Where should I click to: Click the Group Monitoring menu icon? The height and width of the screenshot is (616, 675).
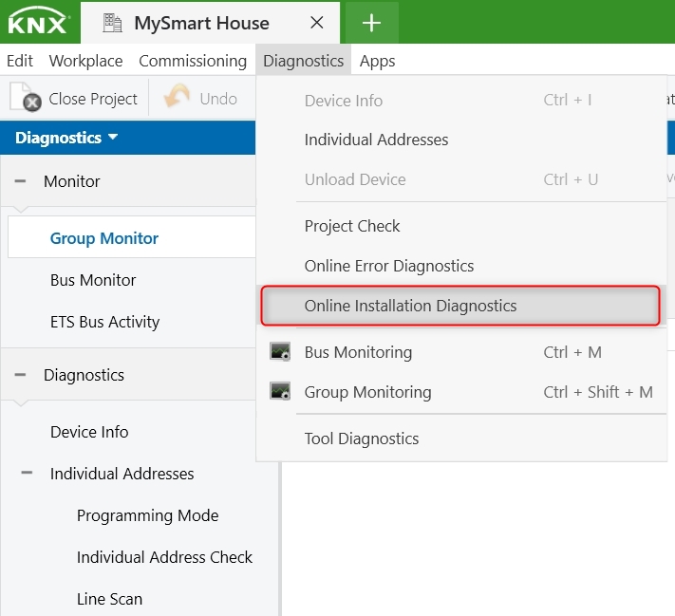coord(280,391)
